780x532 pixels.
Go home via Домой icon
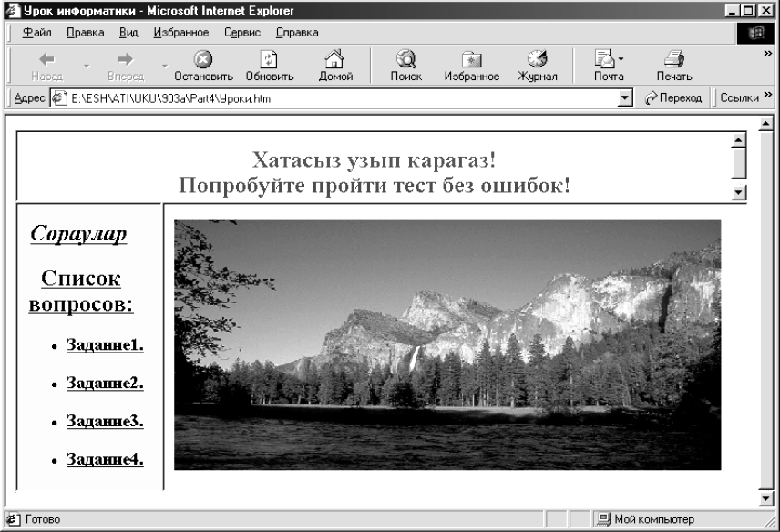[x=334, y=58]
